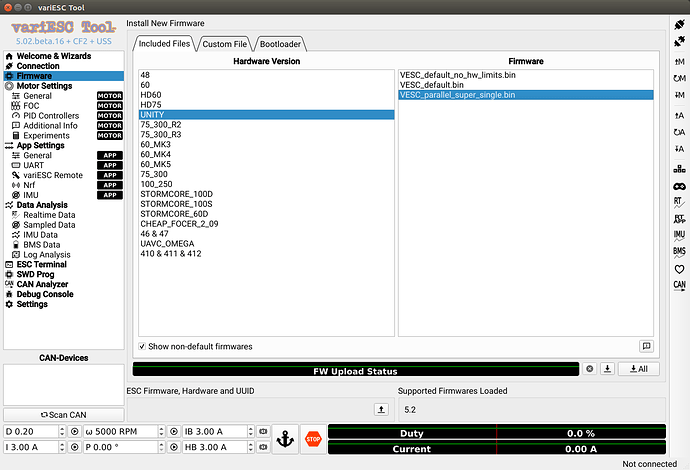Viewport: 690px width, 470px height.
Task: Click the write app configuration (↓A) icon
Action: coord(679,149)
